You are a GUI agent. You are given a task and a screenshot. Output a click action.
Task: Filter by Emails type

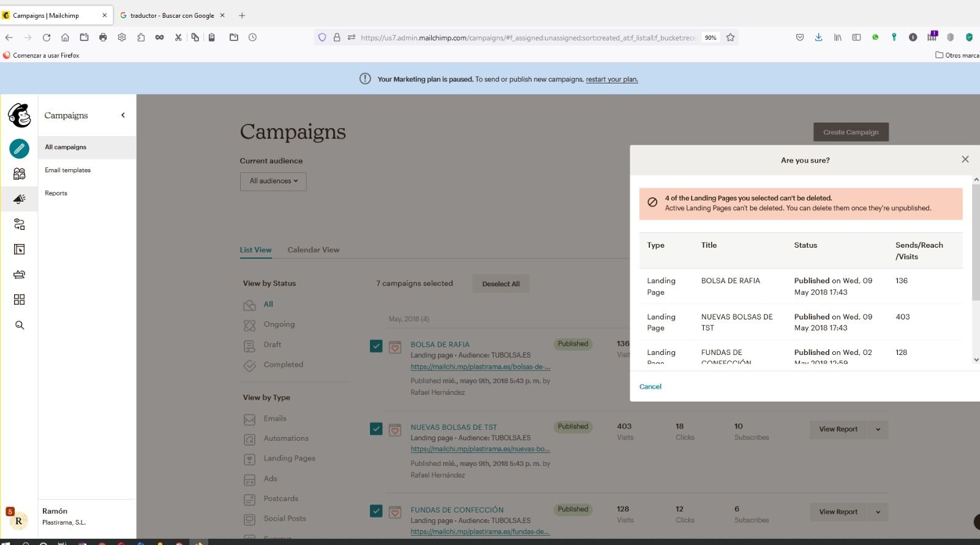[275, 418]
